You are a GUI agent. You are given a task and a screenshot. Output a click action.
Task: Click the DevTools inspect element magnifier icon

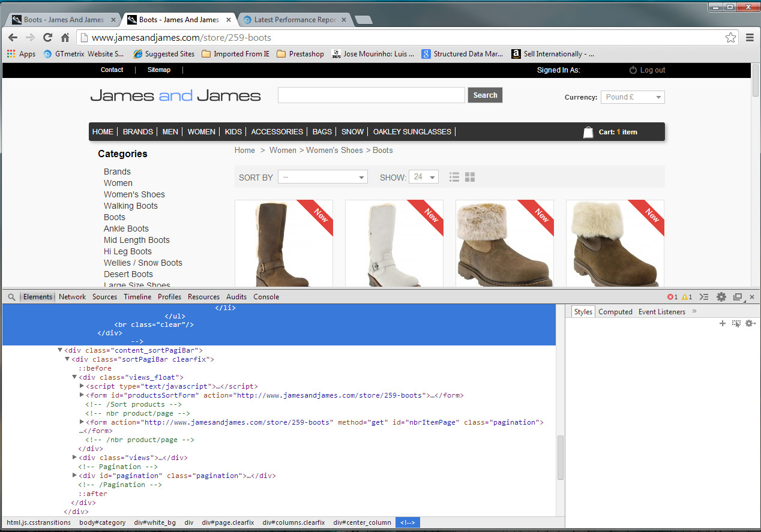coord(11,297)
